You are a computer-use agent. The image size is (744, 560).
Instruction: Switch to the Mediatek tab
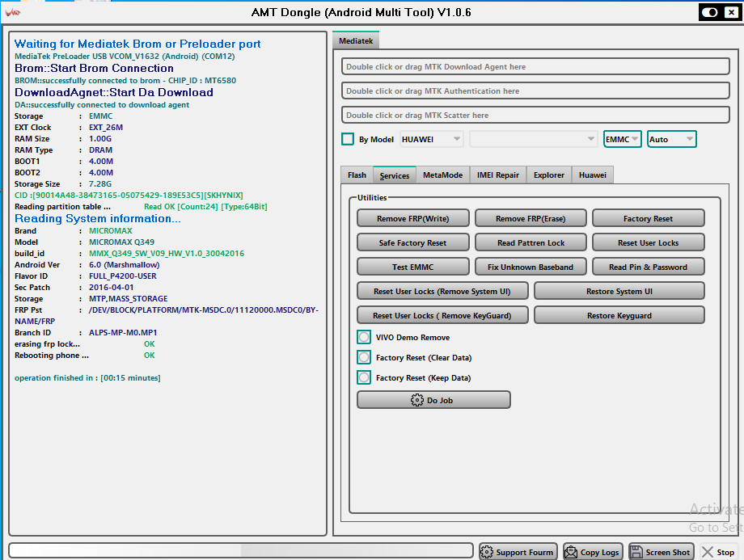point(356,40)
